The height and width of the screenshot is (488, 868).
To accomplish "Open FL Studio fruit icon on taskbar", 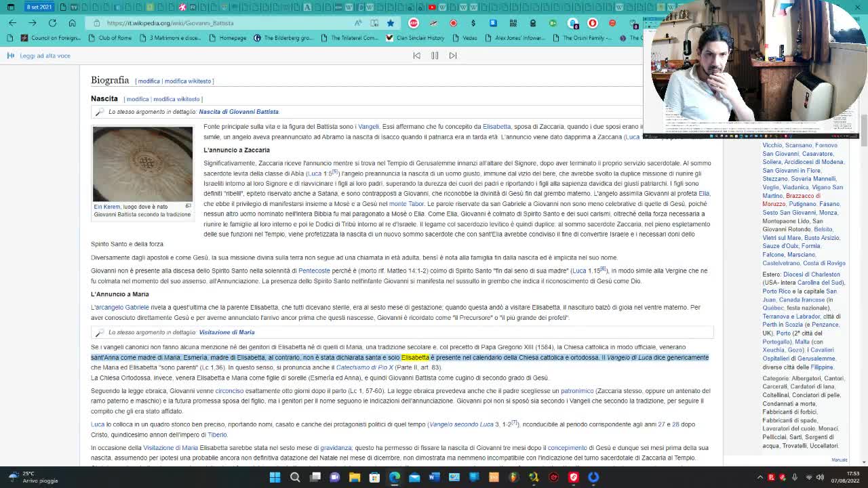I will (513, 477).
